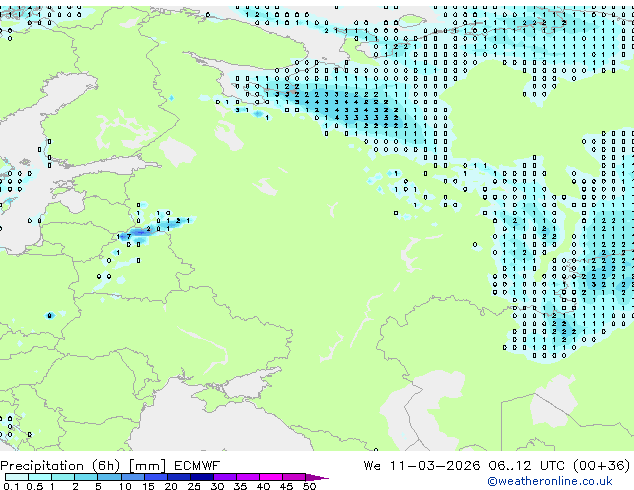Viewport: 634px width, 490px height.
Task: Click the legend label '0.1'
Action: 11,486
